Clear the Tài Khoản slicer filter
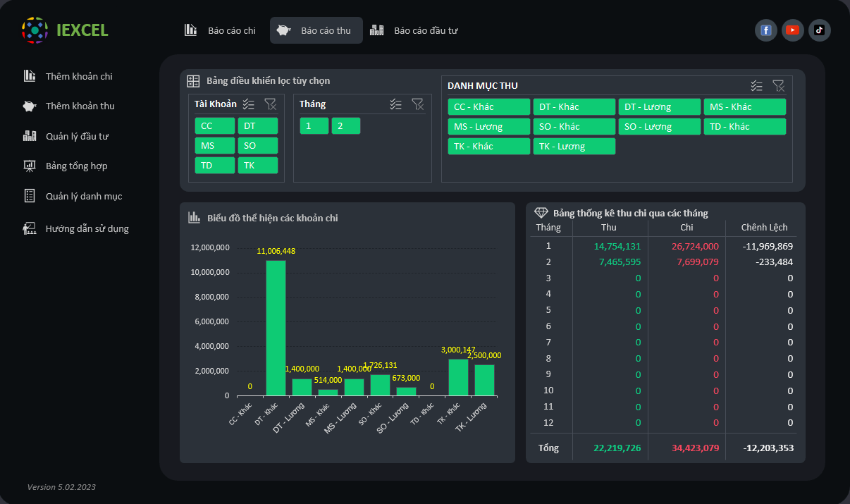The width and height of the screenshot is (850, 504). coord(271,104)
